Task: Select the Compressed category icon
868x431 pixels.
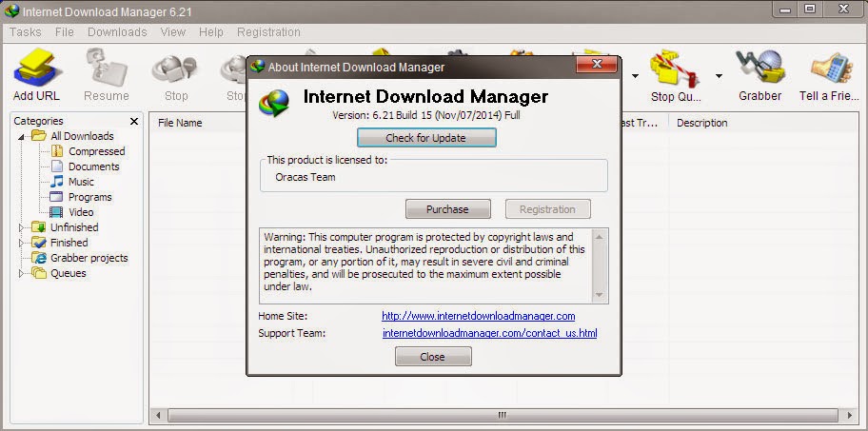Action: point(57,151)
